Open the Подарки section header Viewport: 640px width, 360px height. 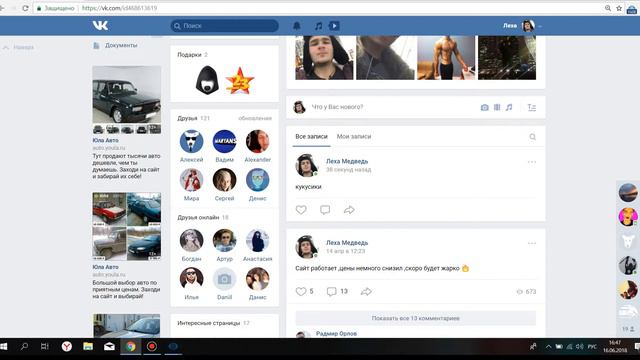[x=189, y=54]
